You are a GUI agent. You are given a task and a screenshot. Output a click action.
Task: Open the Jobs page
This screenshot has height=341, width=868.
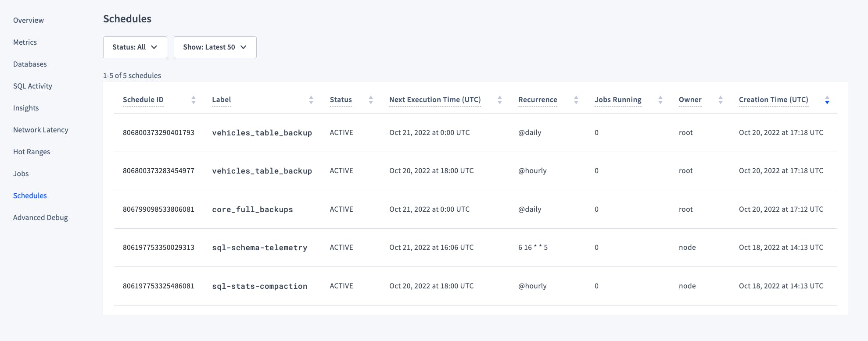(21, 174)
